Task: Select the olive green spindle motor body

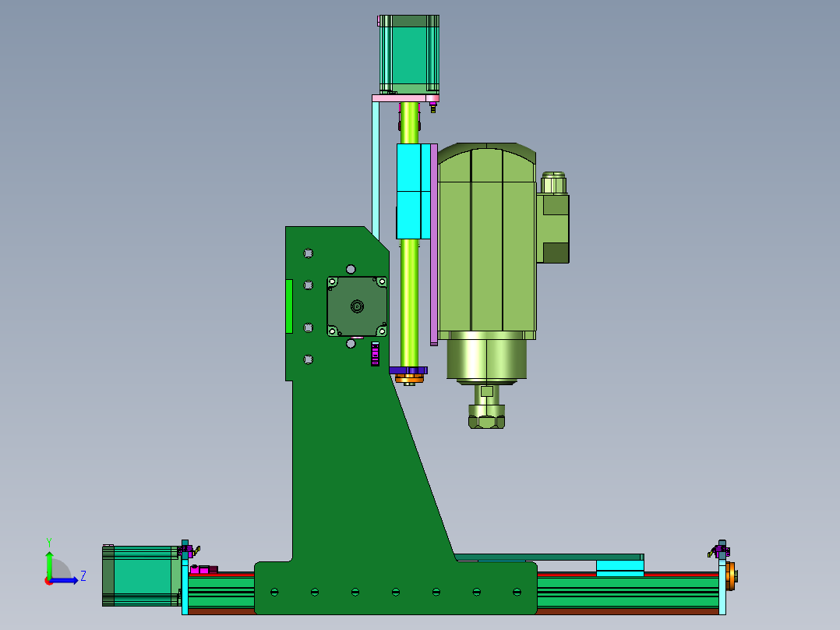Action: click(486, 241)
